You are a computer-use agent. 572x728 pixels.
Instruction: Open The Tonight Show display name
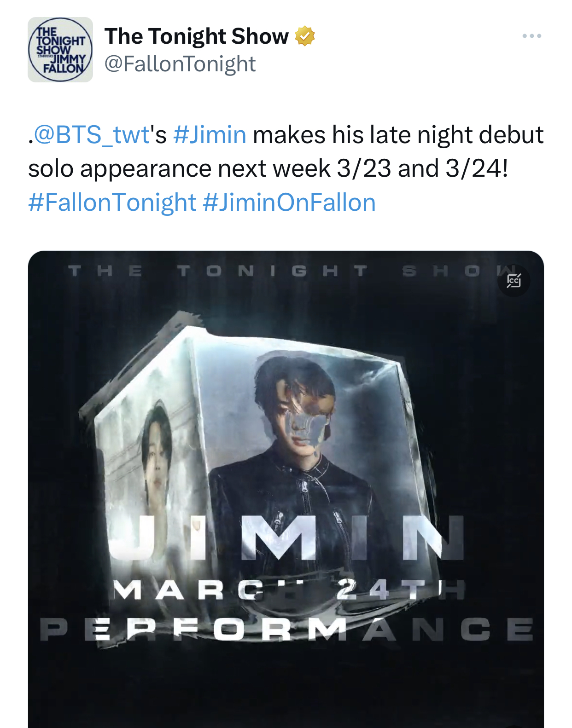pos(197,36)
